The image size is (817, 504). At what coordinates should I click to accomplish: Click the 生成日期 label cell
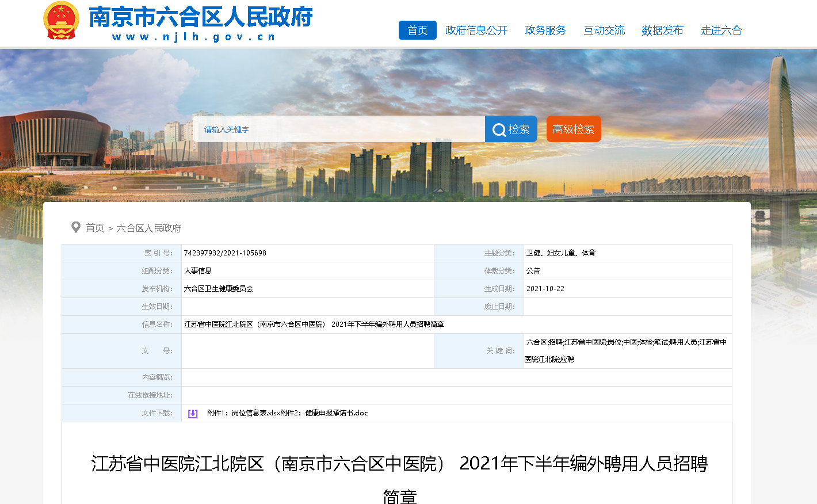point(479,289)
